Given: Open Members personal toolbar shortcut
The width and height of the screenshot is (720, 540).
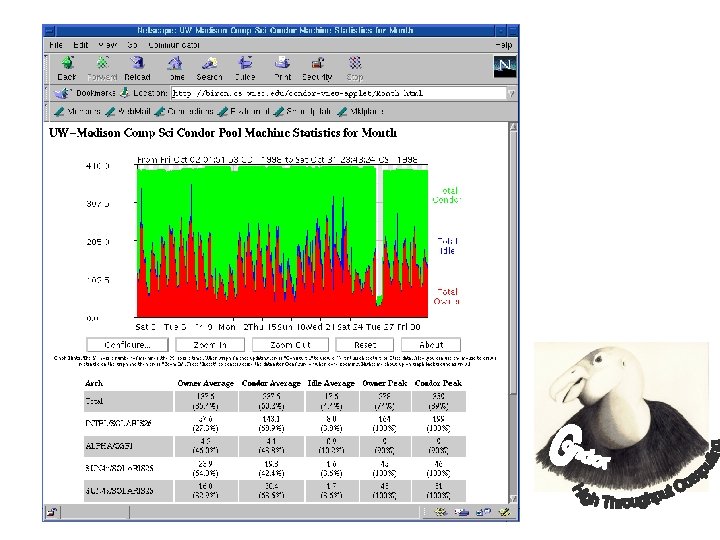Looking at the screenshot, I should [77, 112].
